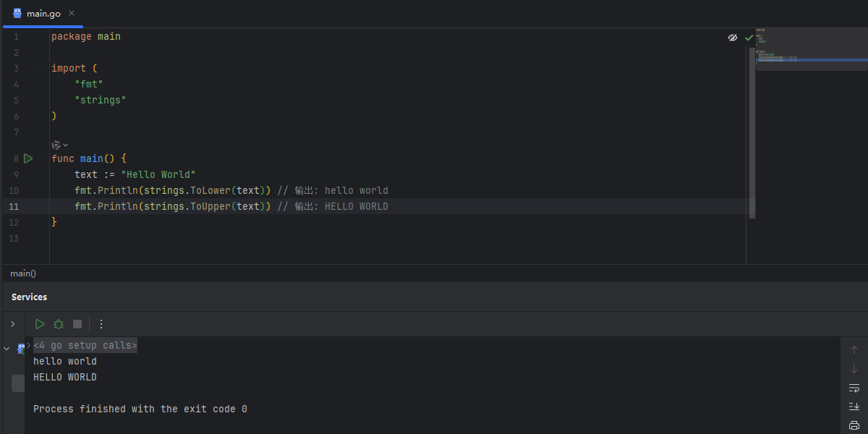Collapse the import block fold arrow
This screenshot has height=434, width=868.
click(41, 68)
